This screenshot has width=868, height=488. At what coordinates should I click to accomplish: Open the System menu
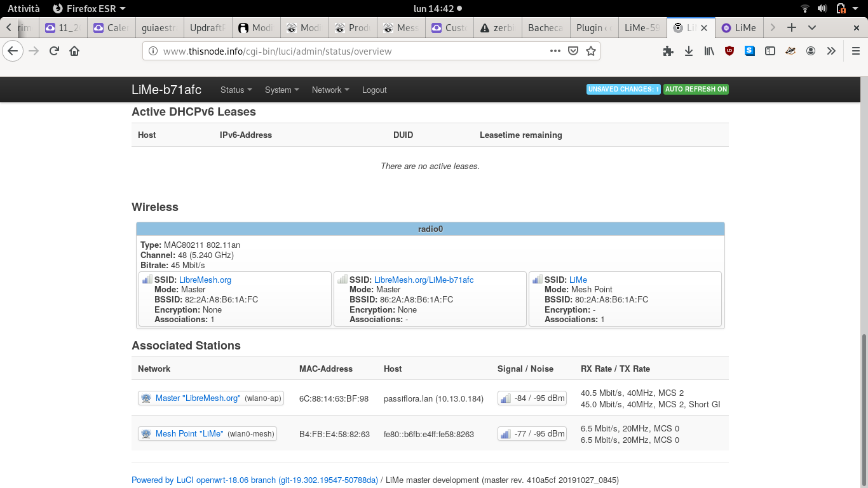[x=282, y=90]
